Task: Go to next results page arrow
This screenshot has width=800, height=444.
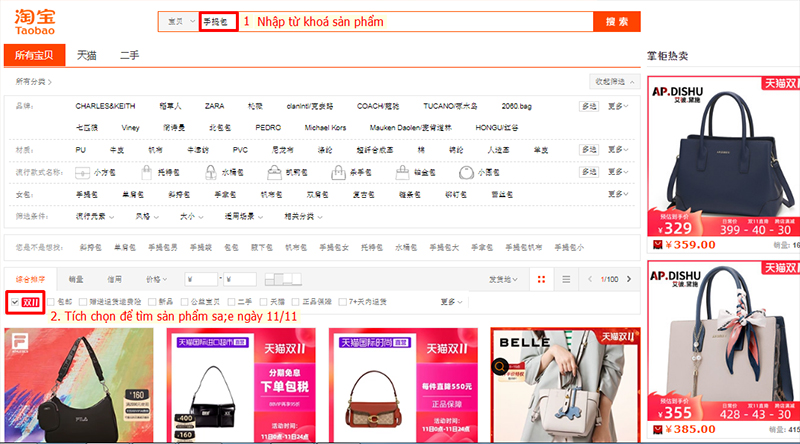Action: 629,279
